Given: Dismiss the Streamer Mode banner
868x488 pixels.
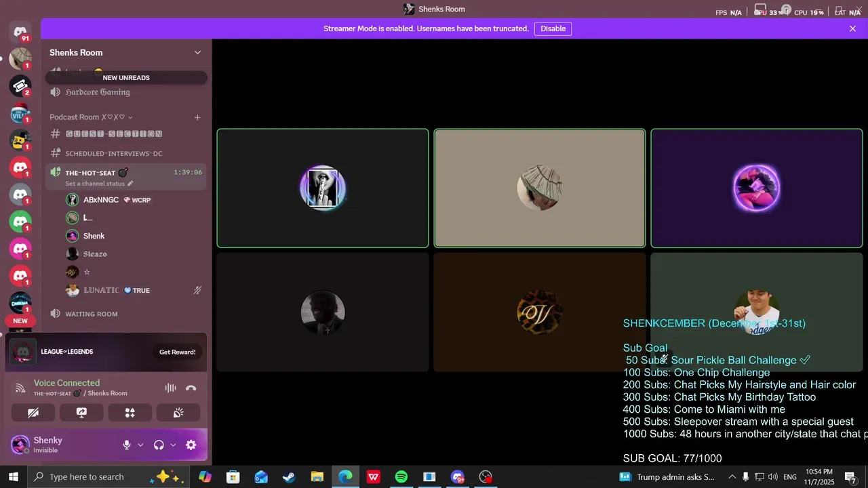Looking at the screenshot, I should 852,28.
